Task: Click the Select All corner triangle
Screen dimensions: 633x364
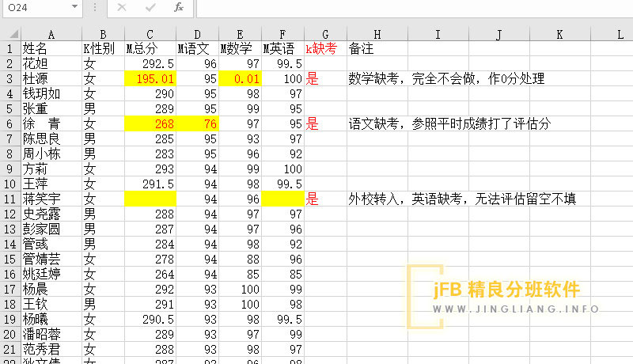Action: 13,34
